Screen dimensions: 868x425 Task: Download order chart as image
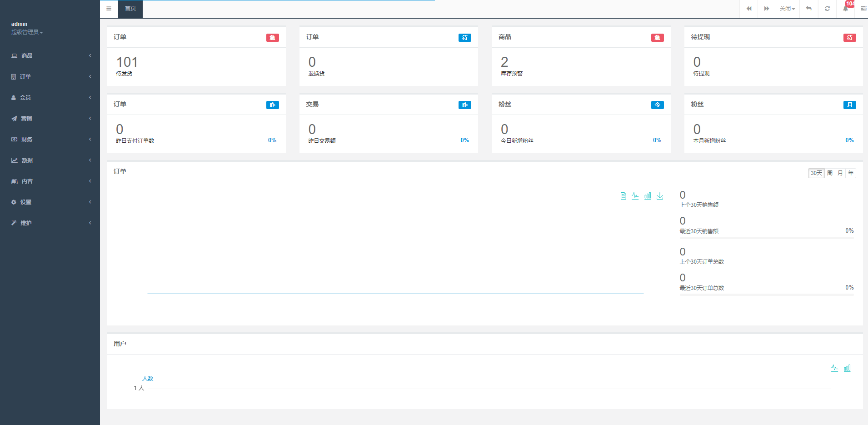pos(660,196)
